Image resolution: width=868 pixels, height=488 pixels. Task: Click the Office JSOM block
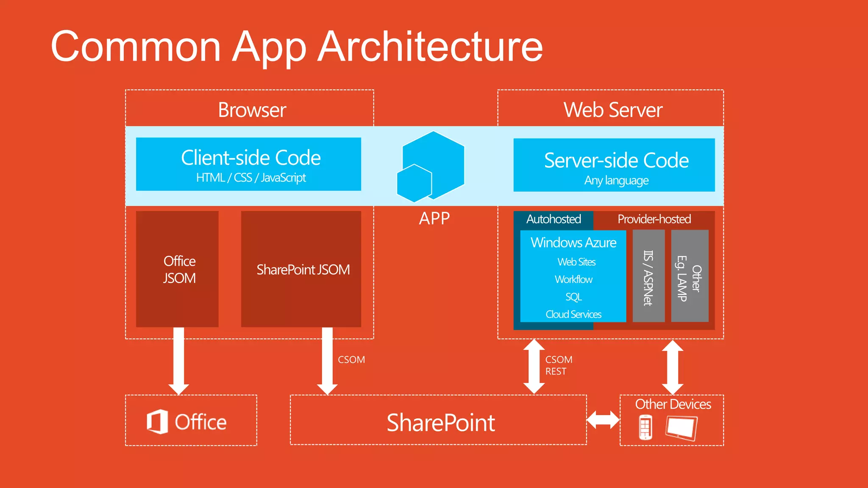(x=177, y=269)
